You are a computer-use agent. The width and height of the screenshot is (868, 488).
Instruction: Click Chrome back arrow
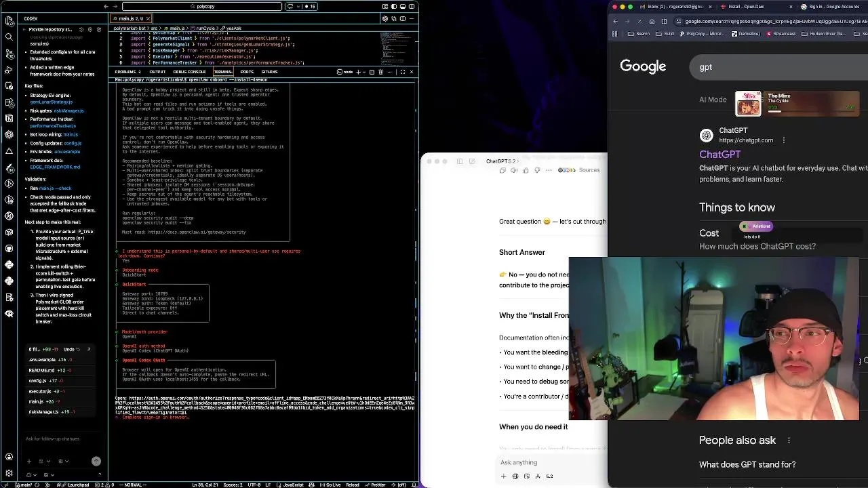point(615,21)
